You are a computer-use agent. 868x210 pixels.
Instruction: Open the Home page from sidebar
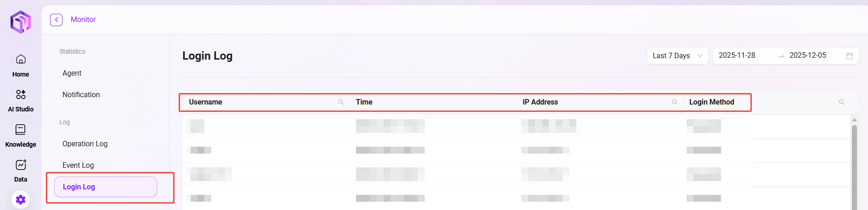pyautogui.click(x=21, y=65)
